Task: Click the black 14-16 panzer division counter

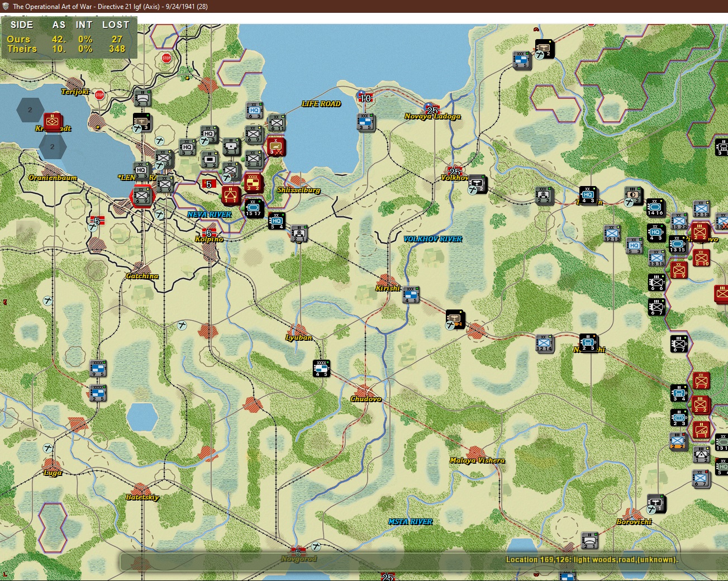Action: click(x=655, y=207)
